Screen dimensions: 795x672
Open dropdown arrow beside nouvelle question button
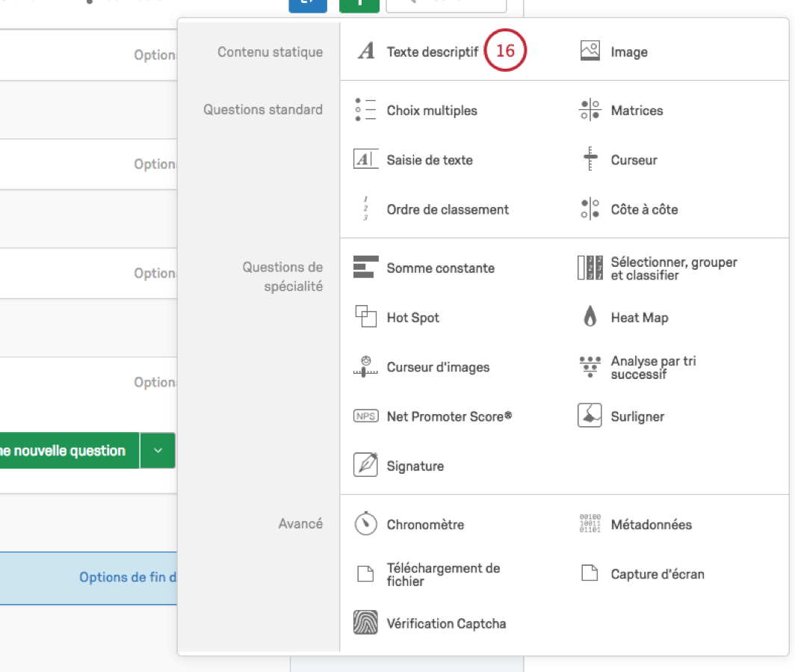tap(158, 450)
